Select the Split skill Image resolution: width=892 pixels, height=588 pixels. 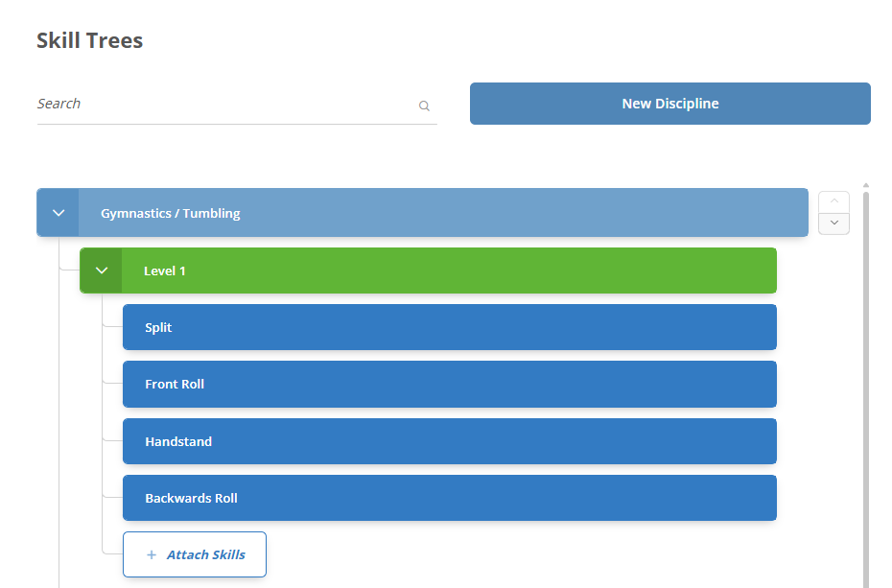click(450, 327)
